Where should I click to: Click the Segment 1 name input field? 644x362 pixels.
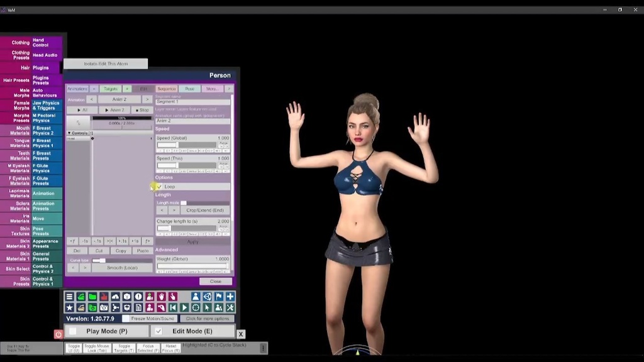tap(193, 101)
